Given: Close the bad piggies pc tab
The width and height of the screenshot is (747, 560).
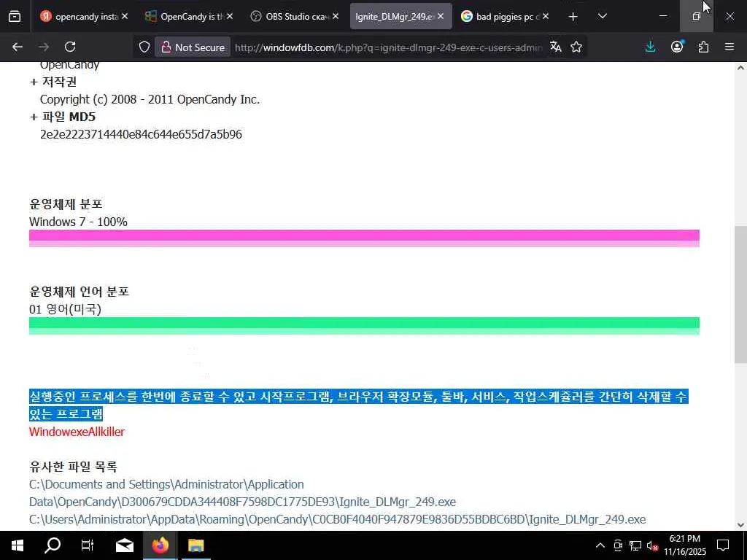Looking at the screenshot, I should [x=546, y=16].
